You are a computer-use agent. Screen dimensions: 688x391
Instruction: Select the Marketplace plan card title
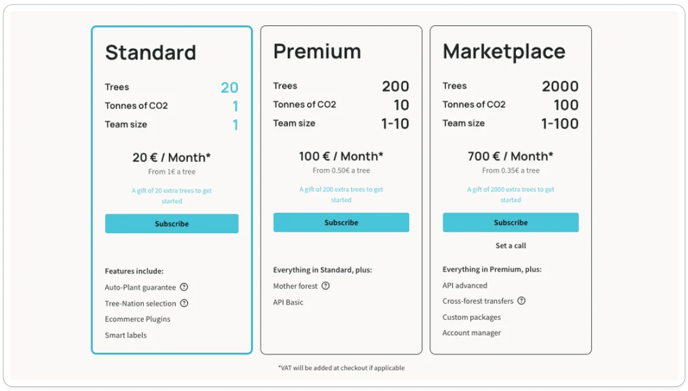point(504,51)
